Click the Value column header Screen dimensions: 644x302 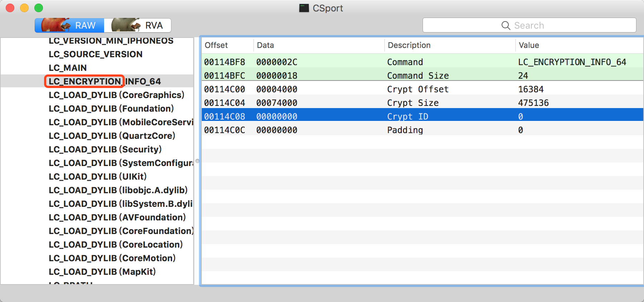[529, 45]
